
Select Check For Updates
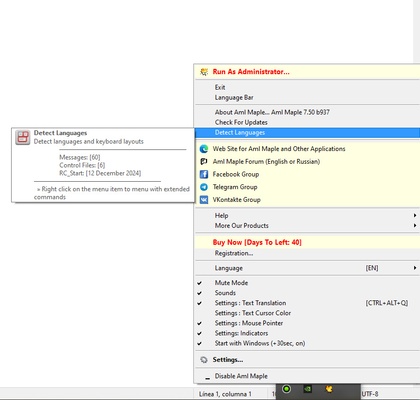307,122
